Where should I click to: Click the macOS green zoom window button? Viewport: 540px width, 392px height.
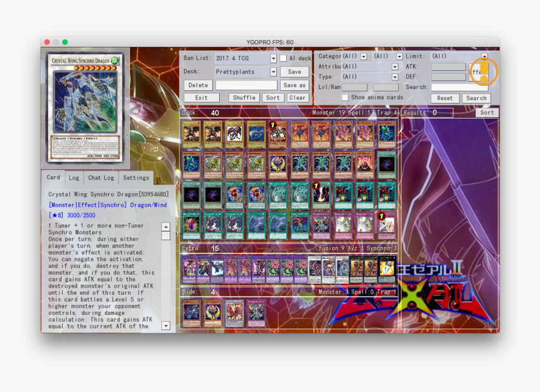tap(65, 42)
